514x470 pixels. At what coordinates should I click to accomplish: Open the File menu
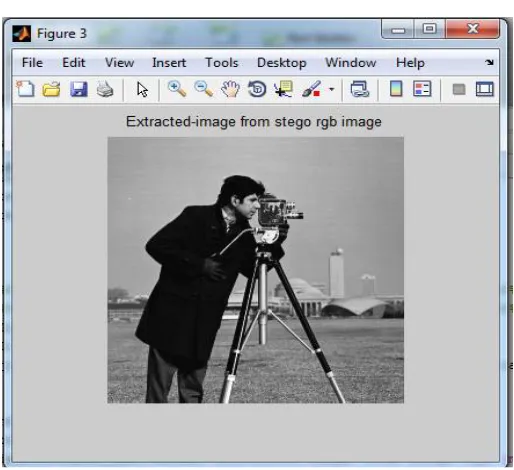click(x=32, y=63)
